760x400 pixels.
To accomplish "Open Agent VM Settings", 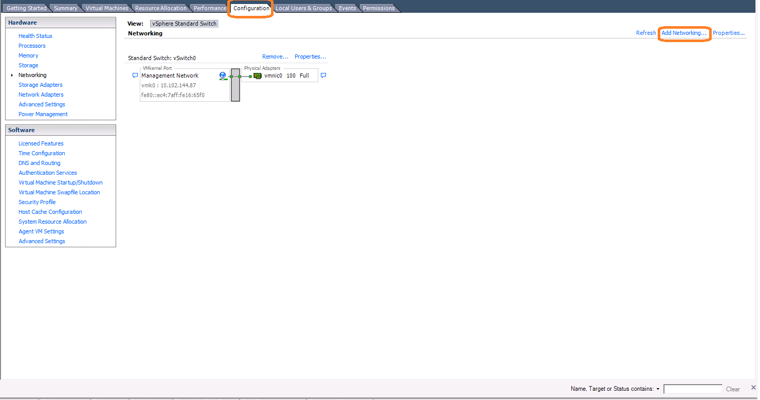I will tap(41, 231).
